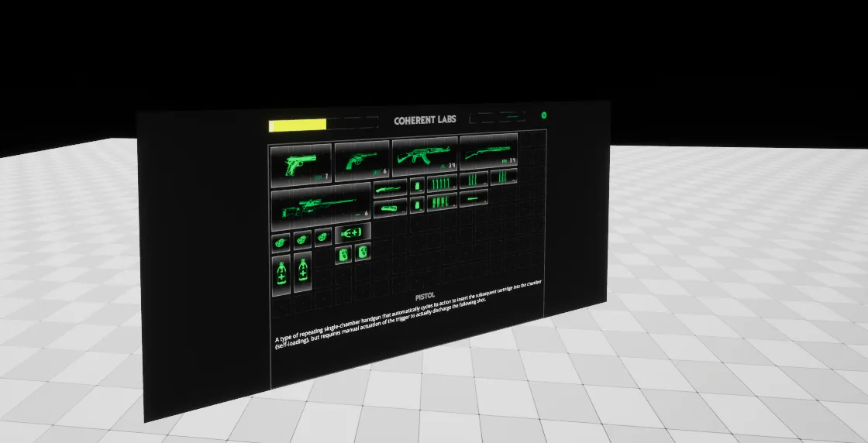Select the right canned item below the syringe

pos(362,252)
